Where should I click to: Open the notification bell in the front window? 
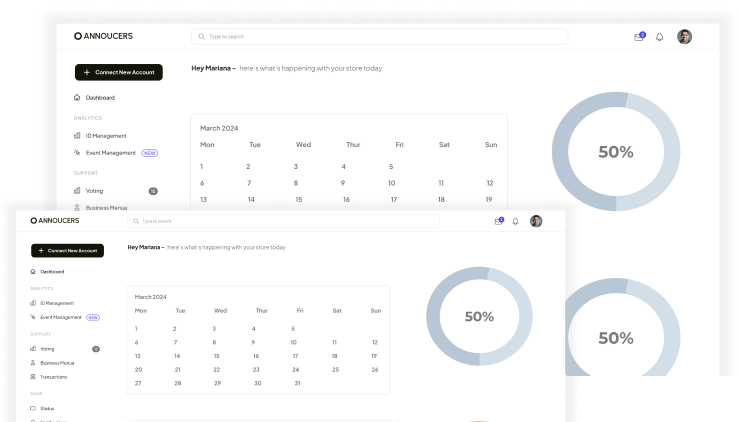point(516,221)
